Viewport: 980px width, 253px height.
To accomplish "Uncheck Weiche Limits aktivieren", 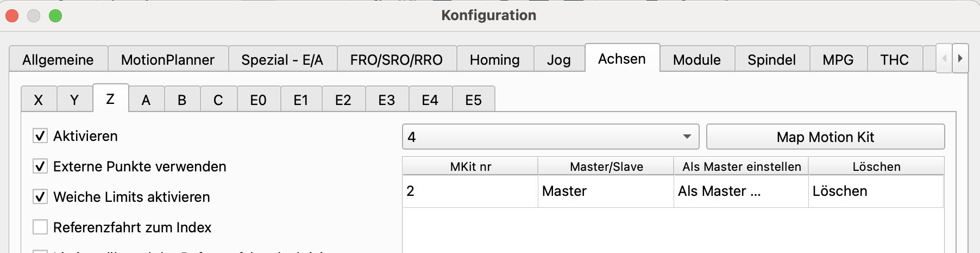I will 40,197.
